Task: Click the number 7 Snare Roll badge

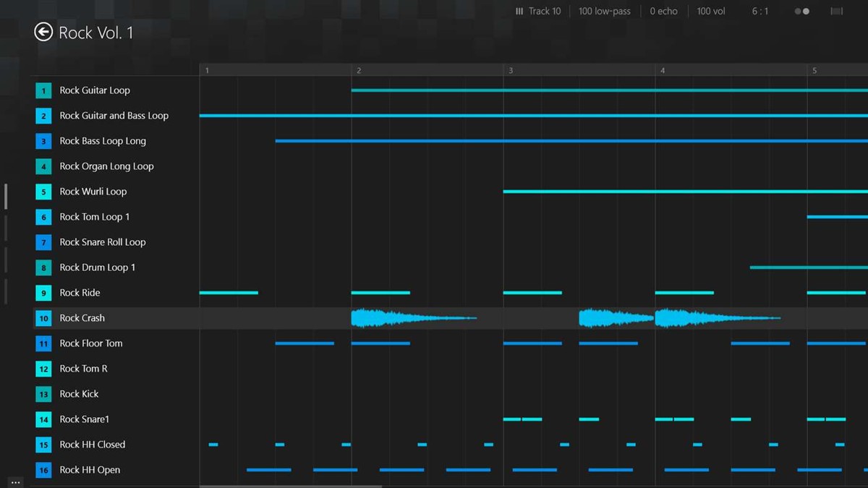Action: [43, 242]
